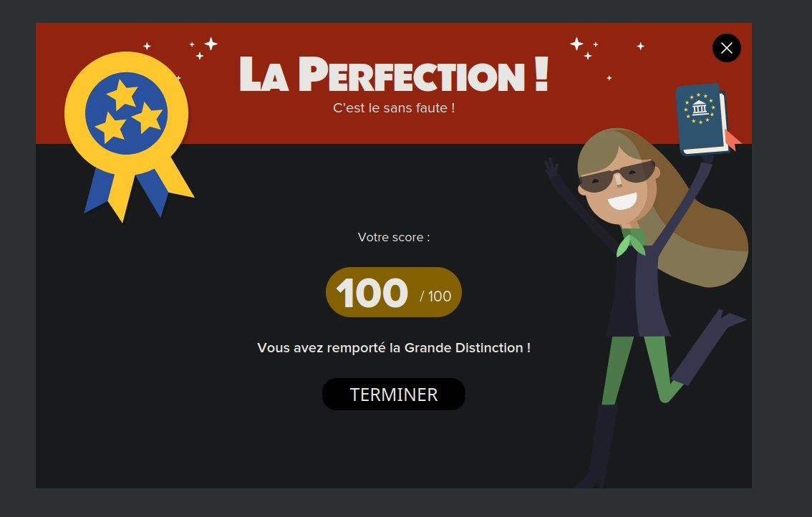
Task: Close the results dialog with X
Action: (x=727, y=48)
